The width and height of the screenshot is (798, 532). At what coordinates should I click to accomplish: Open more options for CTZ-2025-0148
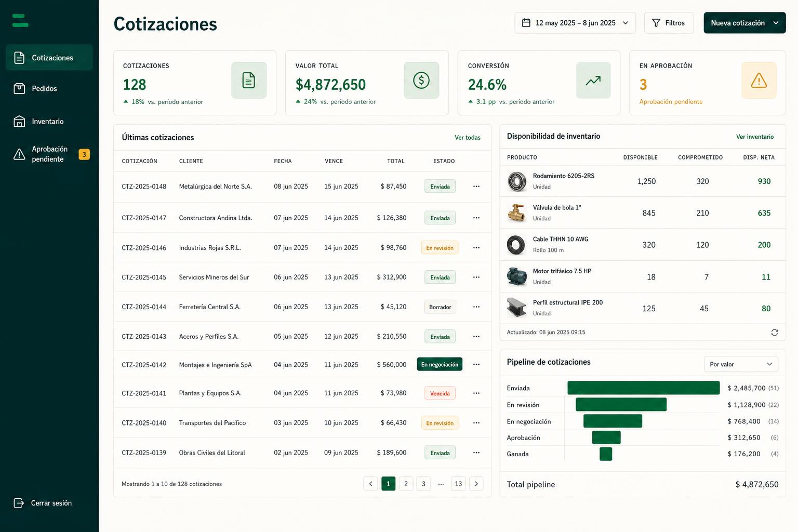(x=476, y=187)
